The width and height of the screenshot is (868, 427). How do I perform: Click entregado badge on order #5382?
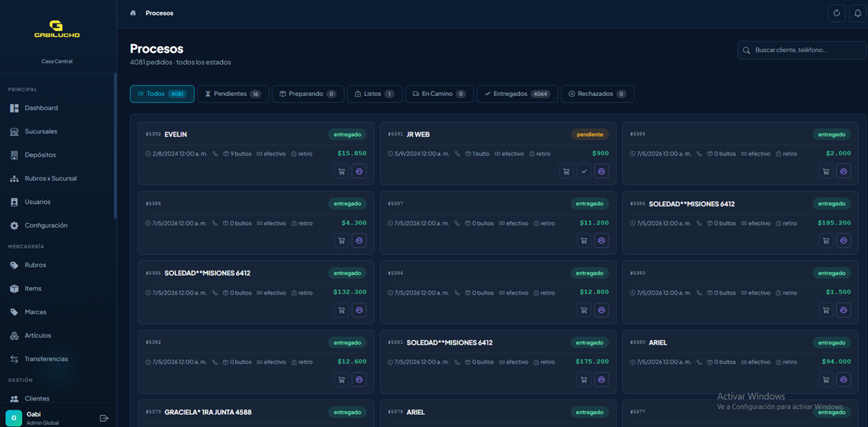click(347, 342)
